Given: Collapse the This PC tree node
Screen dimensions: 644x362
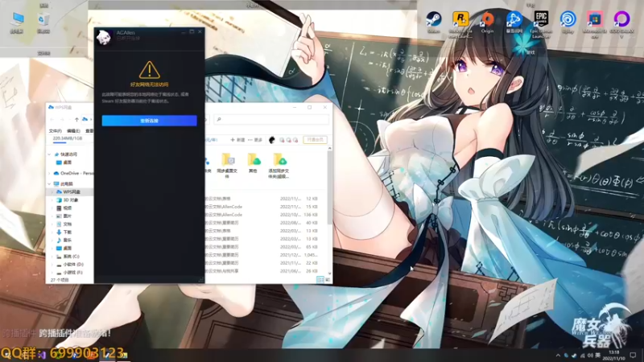Looking at the screenshot, I should coord(50,184).
